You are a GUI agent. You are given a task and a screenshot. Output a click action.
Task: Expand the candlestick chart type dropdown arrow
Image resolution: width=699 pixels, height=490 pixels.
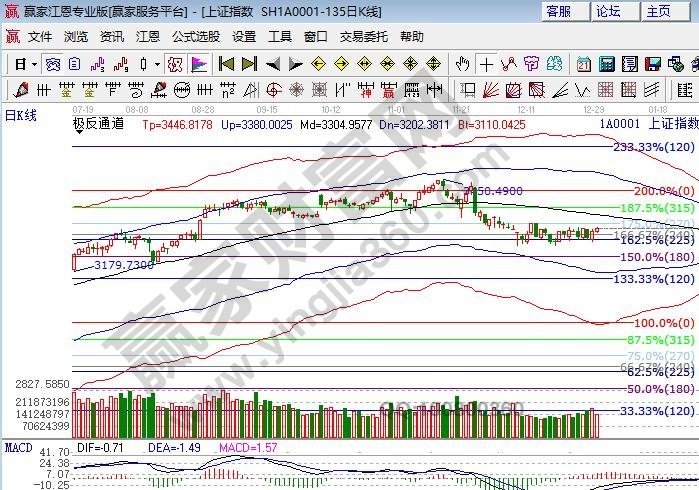(x=157, y=64)
